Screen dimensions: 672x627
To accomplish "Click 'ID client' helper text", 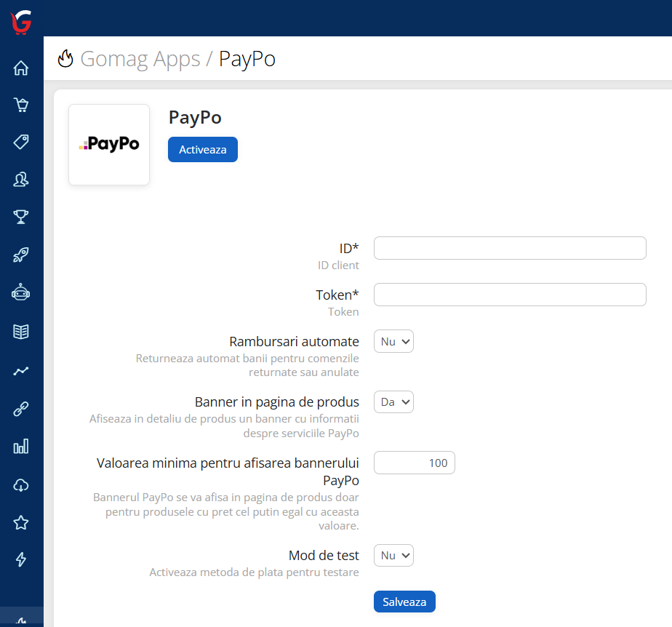I will 338,265.
